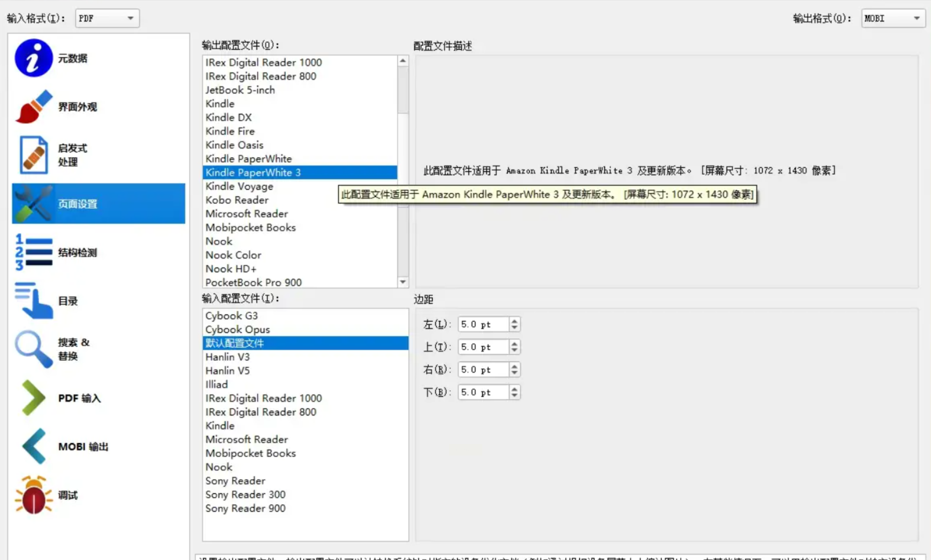931x560 pixels.
Task: Expand the 输出格式 MOBI dropdown
Action: (x=893, y=18)
